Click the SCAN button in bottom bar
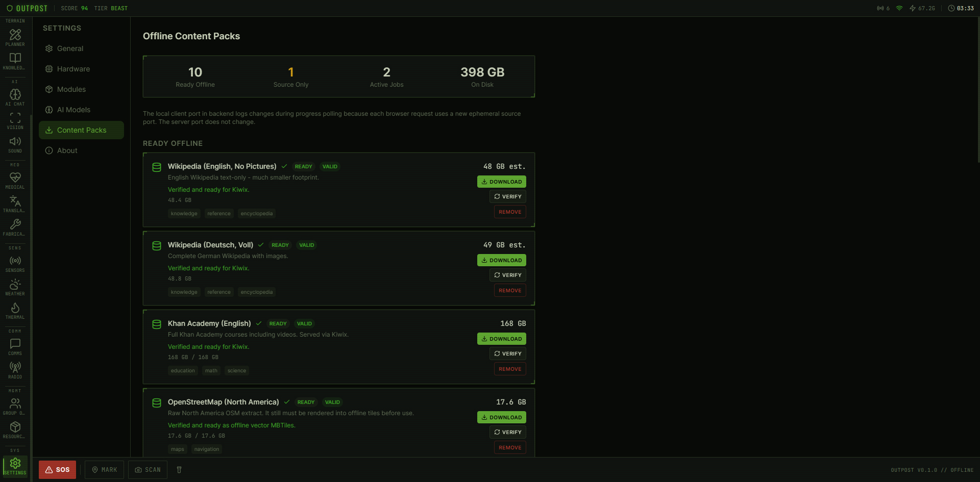 coord(148,470)
